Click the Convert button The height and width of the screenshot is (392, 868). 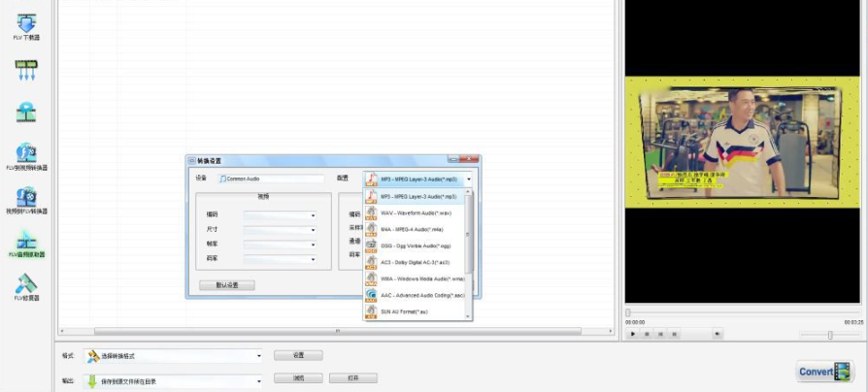pyautogui.click(x=825, y=372)
